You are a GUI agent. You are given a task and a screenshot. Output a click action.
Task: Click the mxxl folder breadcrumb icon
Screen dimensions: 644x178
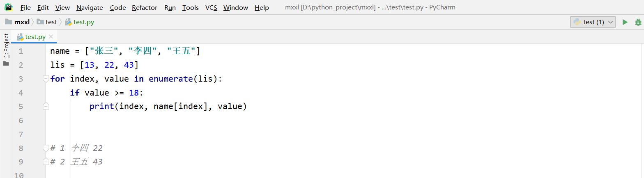9,22
